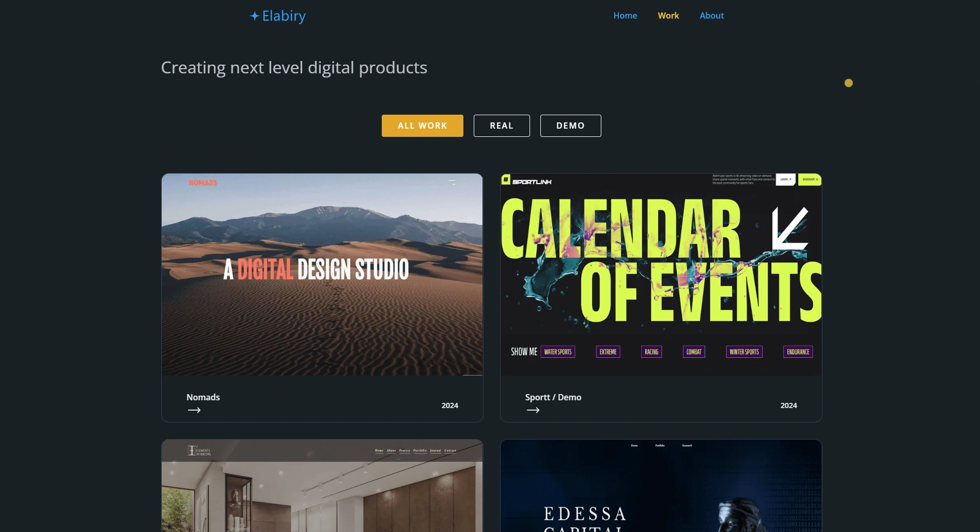This screenshot has width=980, height=532.
Task: Click the ENDURANCE tag in Sportt preview
Action: click(798, 352)
